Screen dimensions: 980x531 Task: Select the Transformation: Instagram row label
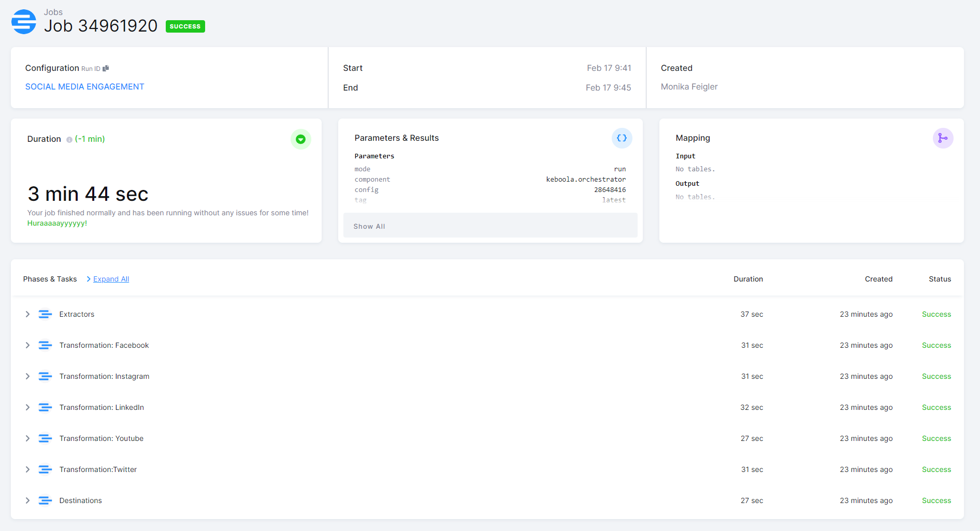(104, 376)
